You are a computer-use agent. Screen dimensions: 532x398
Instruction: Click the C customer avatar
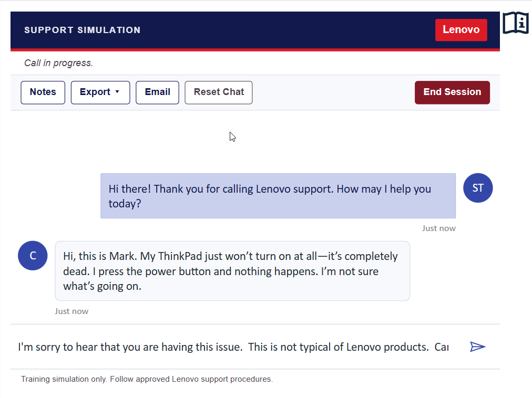coord(33,256)
